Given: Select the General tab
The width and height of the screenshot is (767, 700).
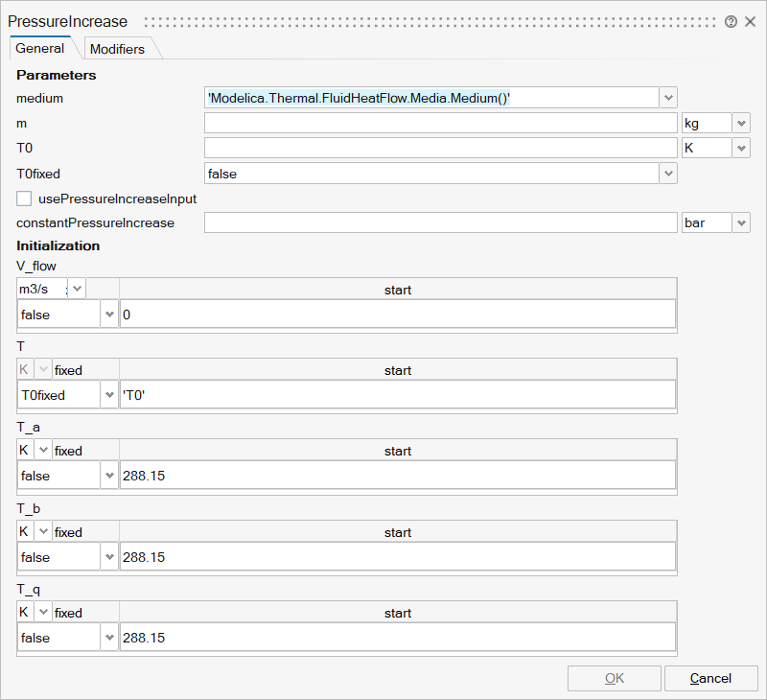Looking at the screenshot, I should coord(40,48).
